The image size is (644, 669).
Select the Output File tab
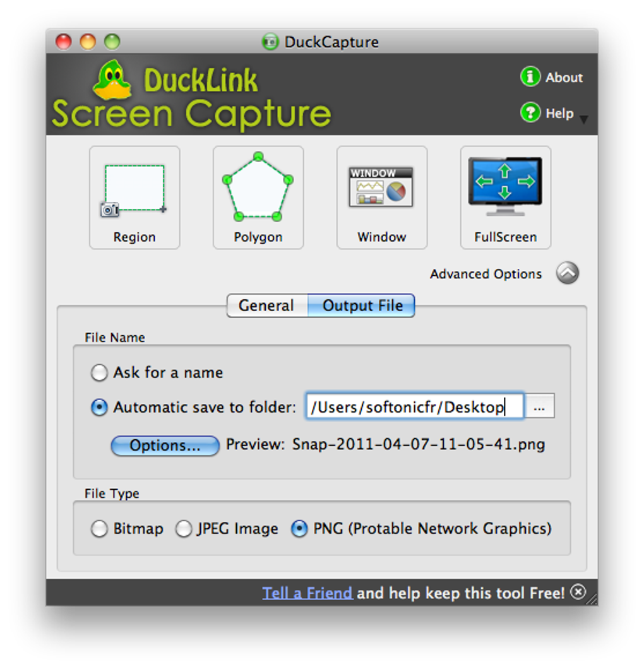click(361, 305)
